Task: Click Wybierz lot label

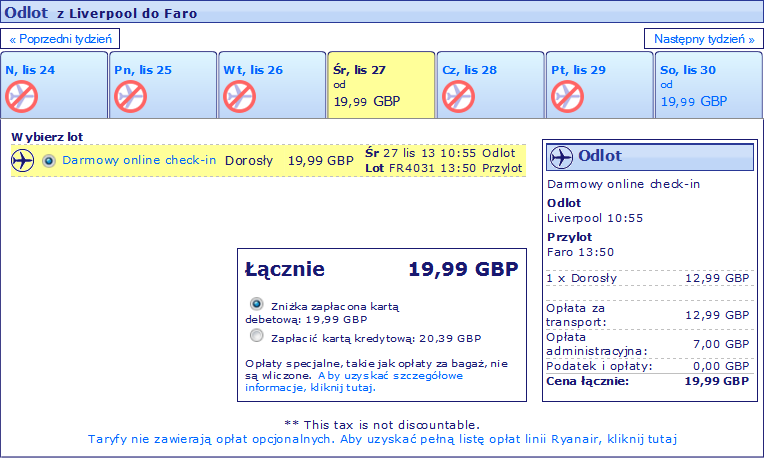Action: point(47,137)
